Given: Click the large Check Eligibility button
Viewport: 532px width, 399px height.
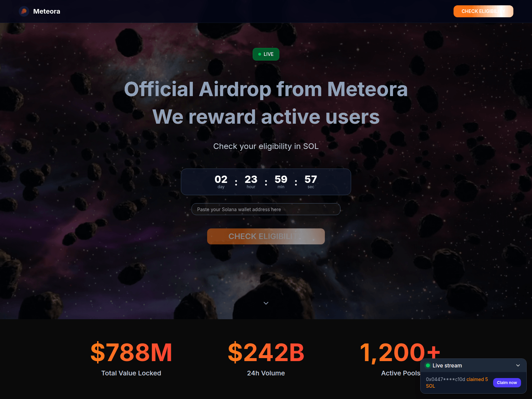Looking at the screenshot, I should pos(266,236).
